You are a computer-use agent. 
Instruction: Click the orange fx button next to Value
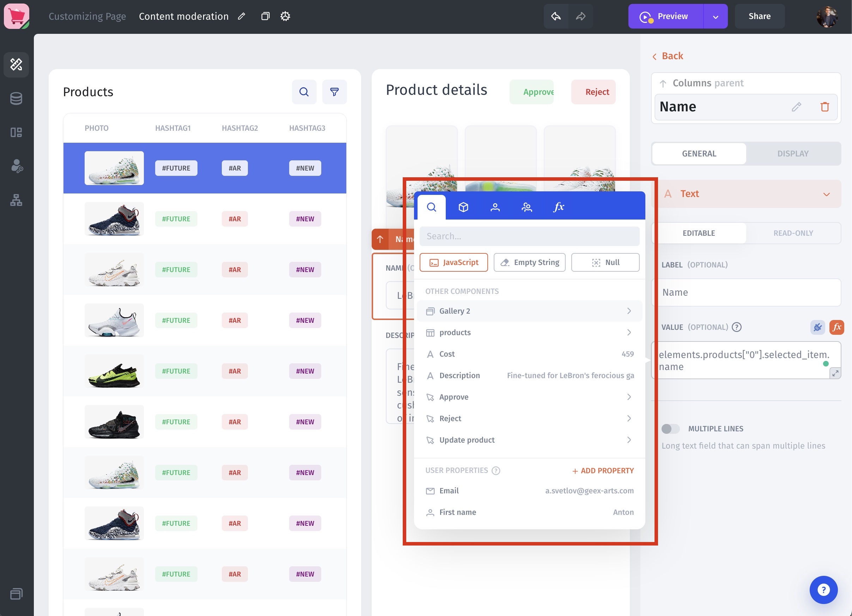[x=836, y=327]
